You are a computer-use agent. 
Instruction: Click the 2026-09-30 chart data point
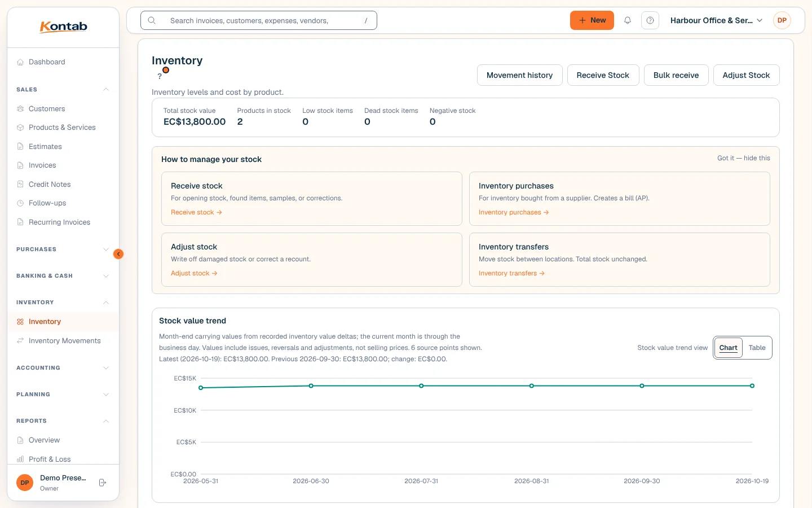tap(642, 386)
